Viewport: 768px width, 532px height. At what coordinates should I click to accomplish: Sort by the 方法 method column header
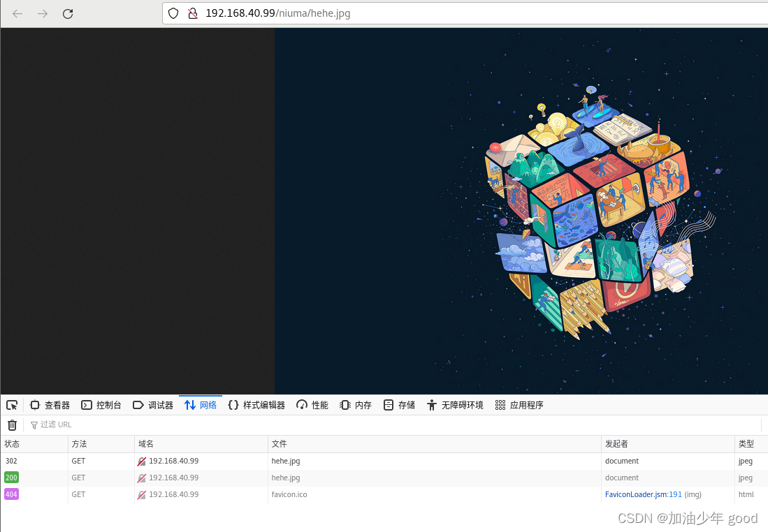101,444
